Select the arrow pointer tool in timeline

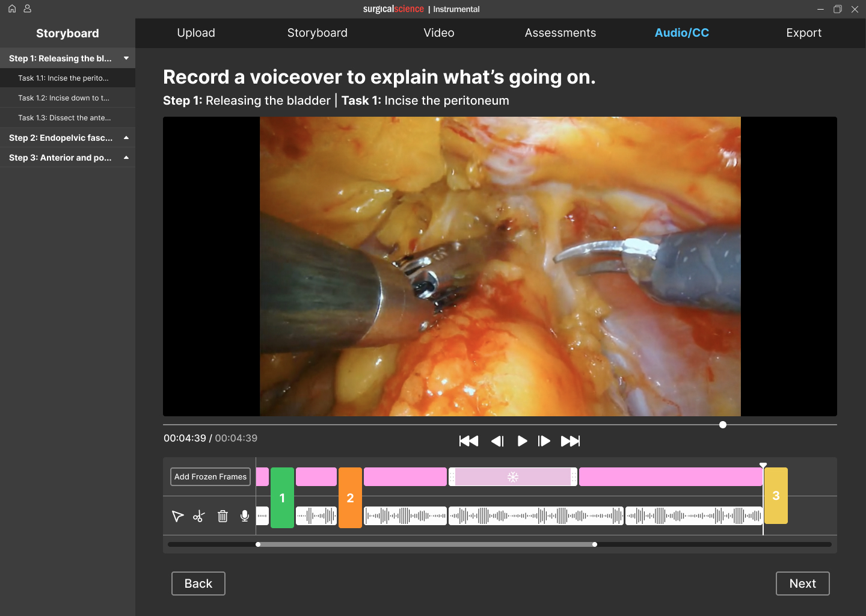click(177, 516)
